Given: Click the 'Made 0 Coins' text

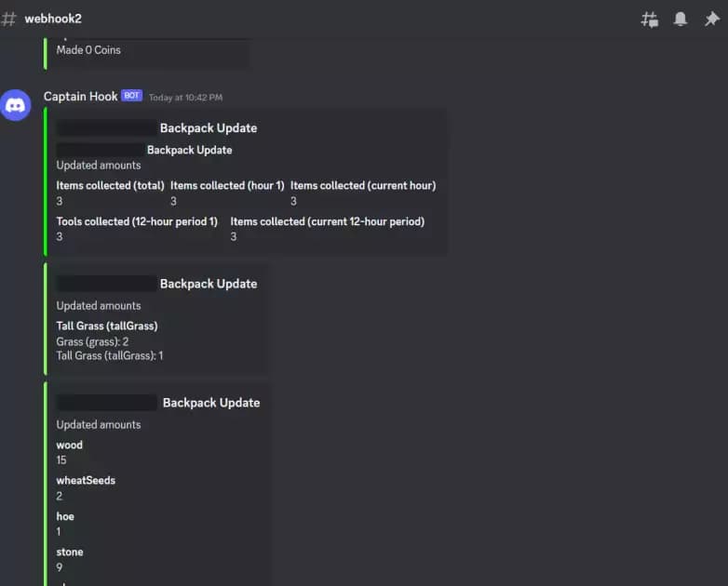Looking at the screenshot, I should (x=88, y=50).
